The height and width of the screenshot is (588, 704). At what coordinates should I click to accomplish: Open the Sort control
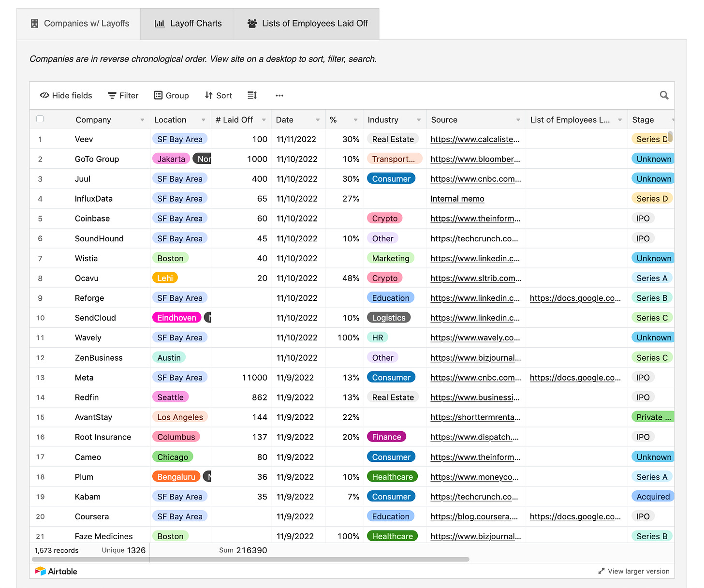coord(218,95)
